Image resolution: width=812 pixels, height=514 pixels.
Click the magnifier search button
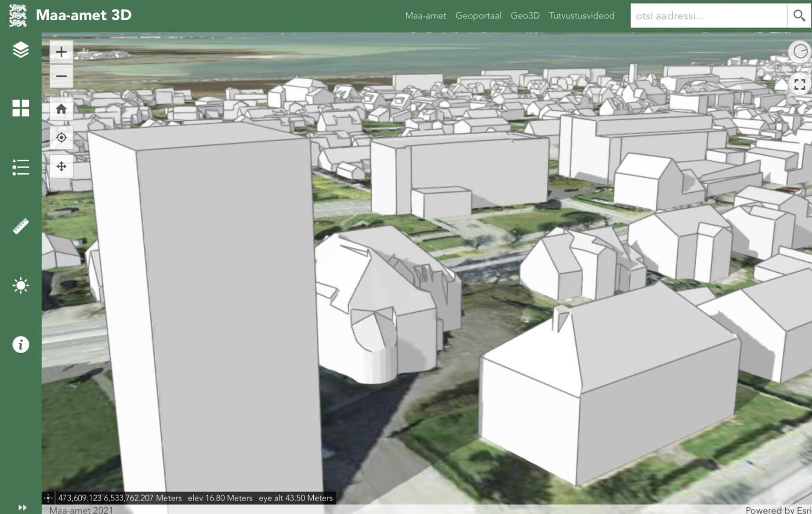coord(799,16)
